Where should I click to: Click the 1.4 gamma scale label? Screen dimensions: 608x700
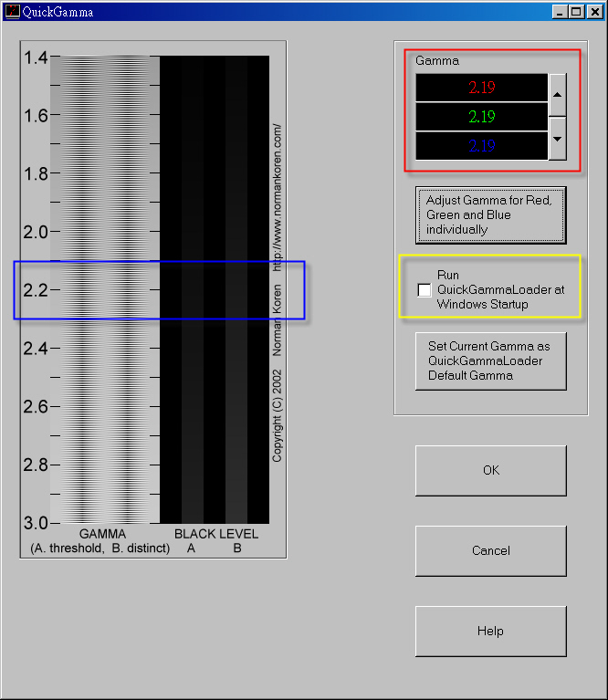(36, 57)
